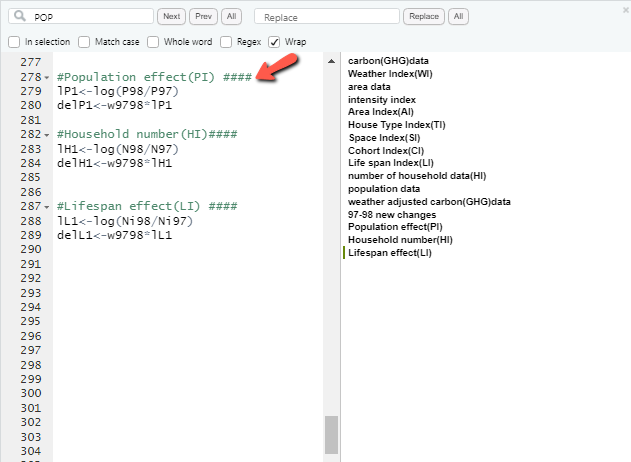Collapse the Lifespan effect section fold arrow
This screenshot has width=631, height=462.
point(47,207)
